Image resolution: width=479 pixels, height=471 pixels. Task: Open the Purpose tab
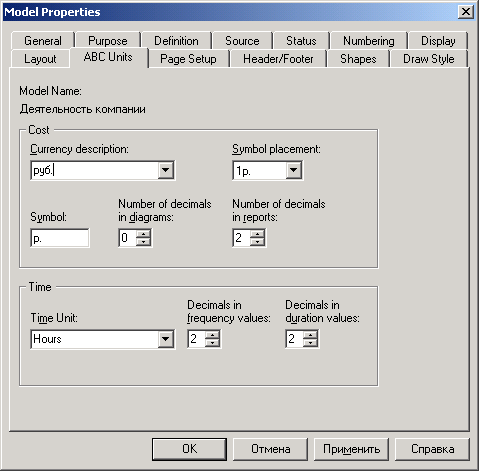click(107, 41)
